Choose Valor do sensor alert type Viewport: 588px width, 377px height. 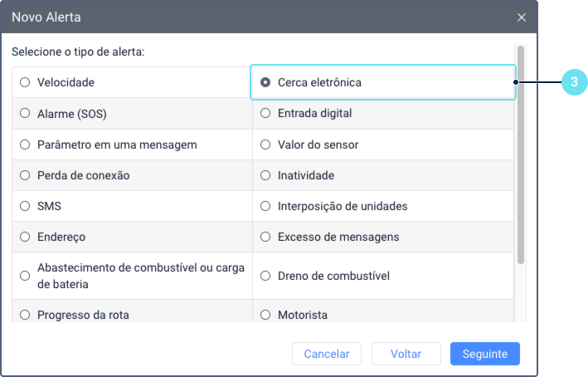click(265, 144)
